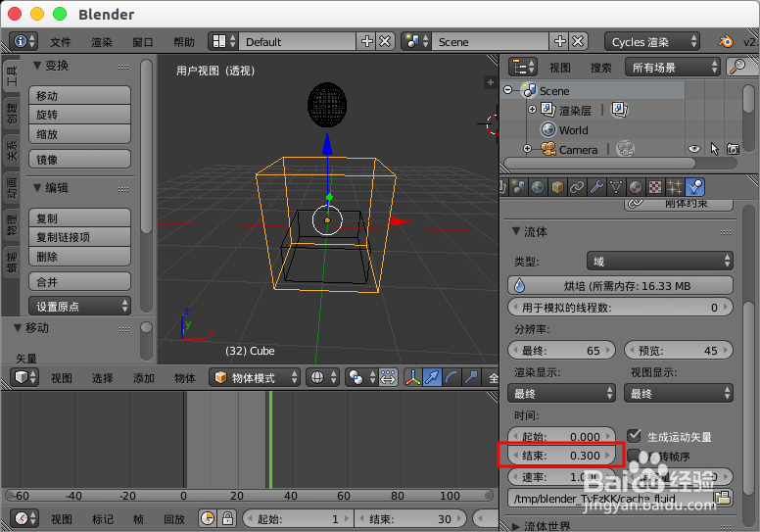Open the Constraints chain-link tab
The image size is (760, 532).
[x=577, y=187]
